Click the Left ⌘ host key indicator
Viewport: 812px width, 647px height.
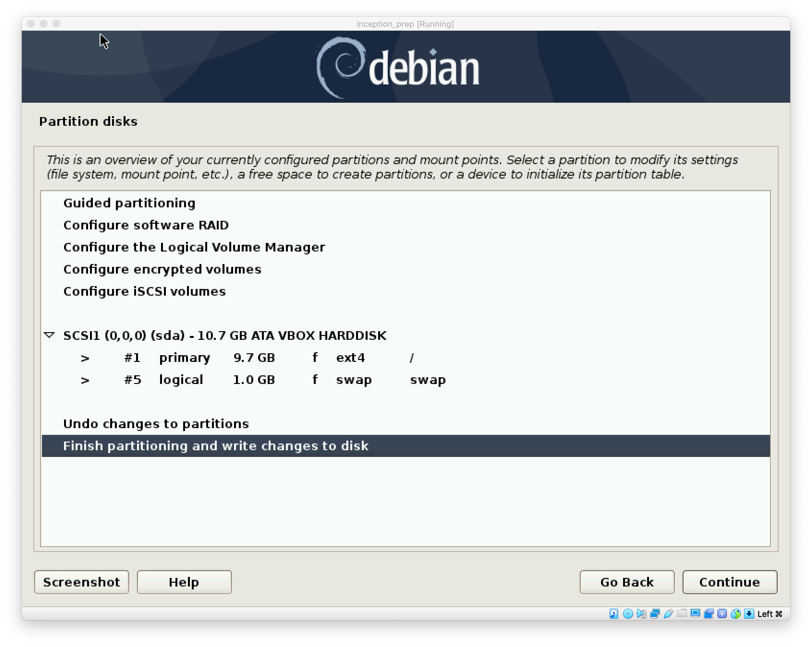pyautogui.click(x=769, y=614)
